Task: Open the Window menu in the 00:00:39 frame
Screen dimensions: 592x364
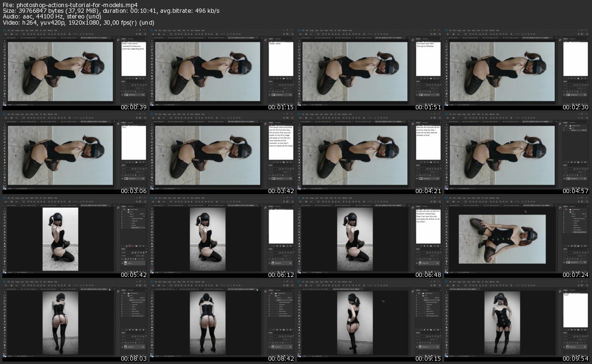Action: (49, 30)
